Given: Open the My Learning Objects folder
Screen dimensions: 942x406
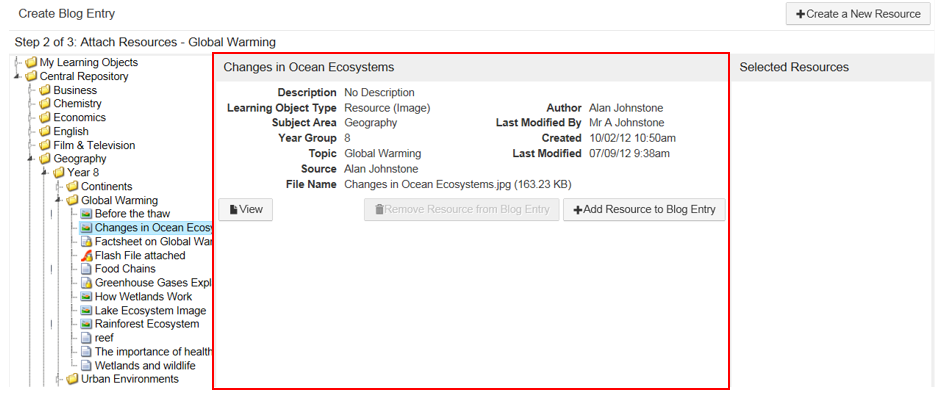Looking at the screenshot, I should coord(88,62).
